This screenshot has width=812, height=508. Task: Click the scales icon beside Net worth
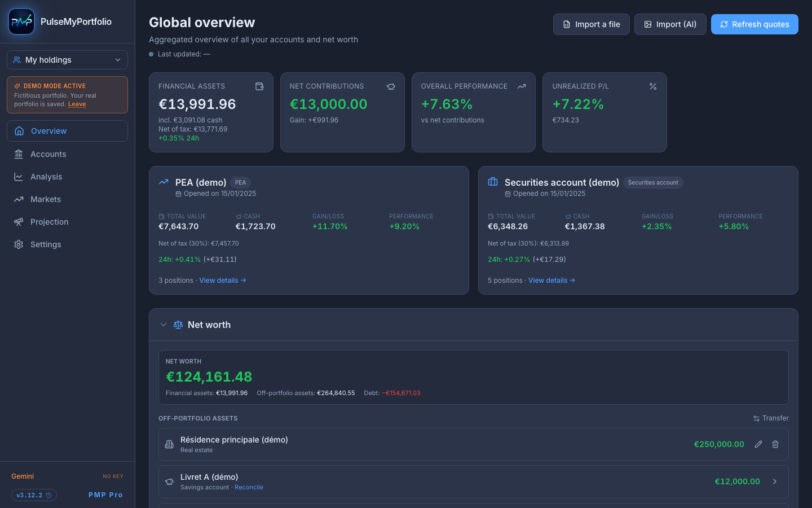click(x=178, y=325)
